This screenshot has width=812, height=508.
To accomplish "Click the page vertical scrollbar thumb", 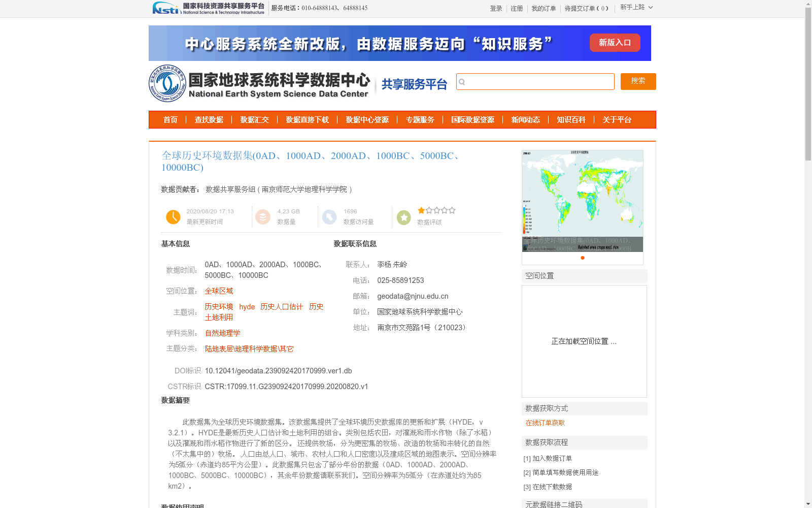I will tap(808, 84).
